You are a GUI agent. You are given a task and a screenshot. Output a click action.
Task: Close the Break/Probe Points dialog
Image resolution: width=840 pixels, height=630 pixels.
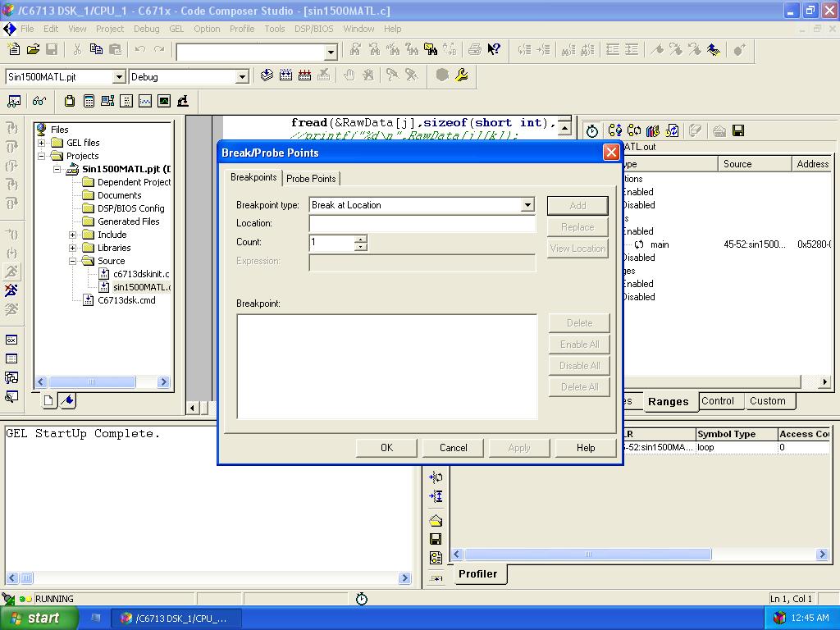coord(610,153)
